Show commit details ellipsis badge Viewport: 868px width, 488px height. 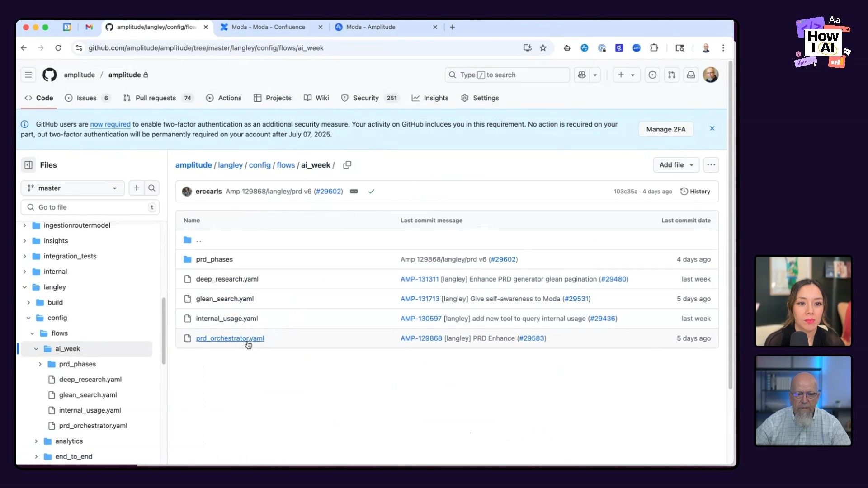click(x=354, y=192)
